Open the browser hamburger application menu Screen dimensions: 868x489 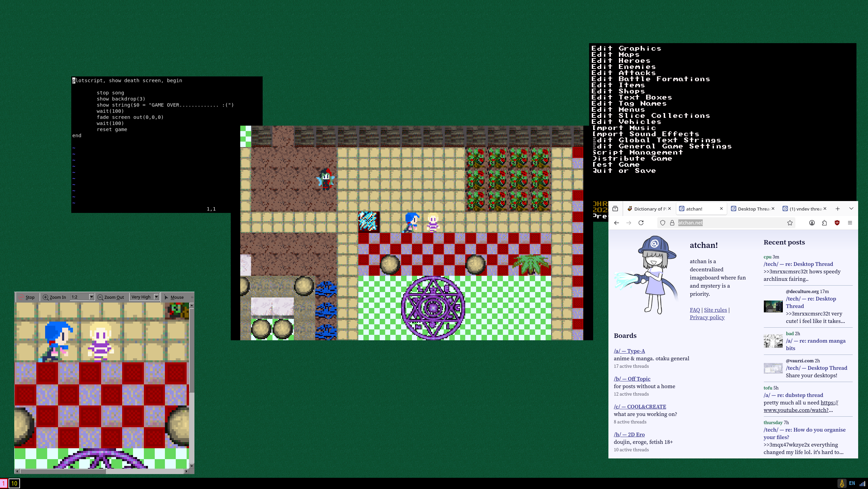850,223
